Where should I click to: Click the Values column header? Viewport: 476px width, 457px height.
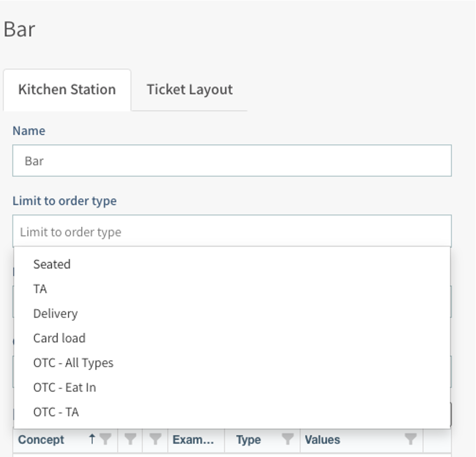coord(322,439)
